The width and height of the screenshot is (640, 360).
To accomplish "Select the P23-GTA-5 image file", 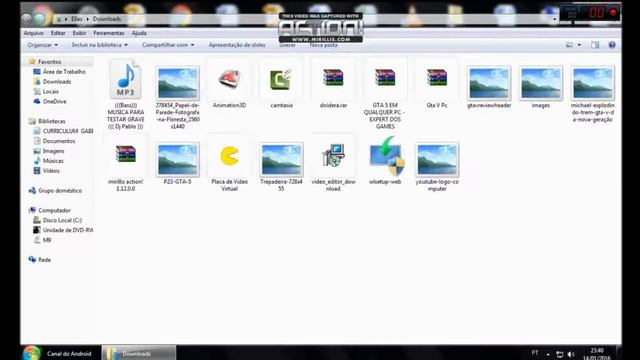I will coord(178,160).
